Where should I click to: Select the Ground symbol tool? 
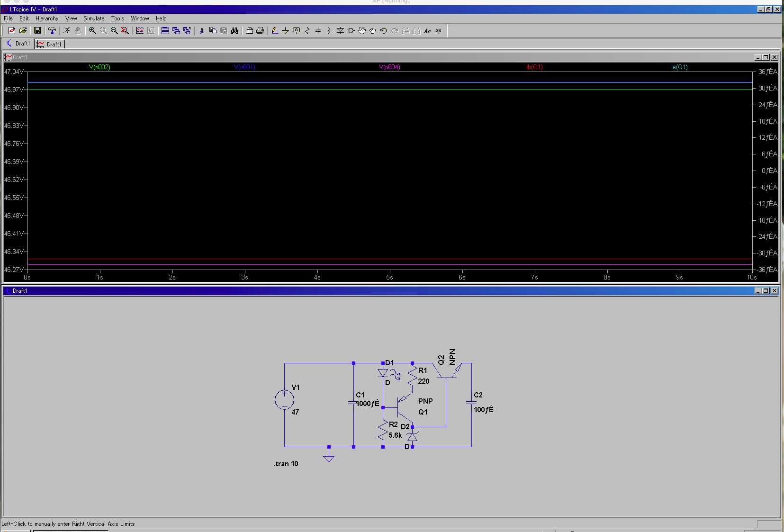[x=286, y=31]
